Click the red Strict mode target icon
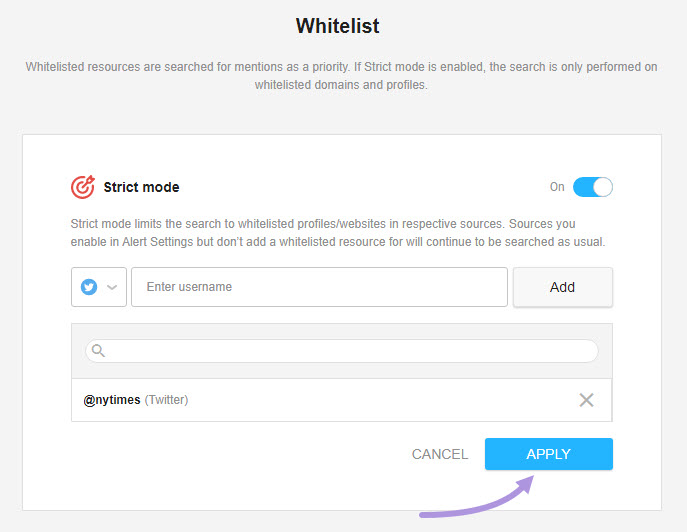Screen dimensions: 687x532 click(x=83, y=187)
